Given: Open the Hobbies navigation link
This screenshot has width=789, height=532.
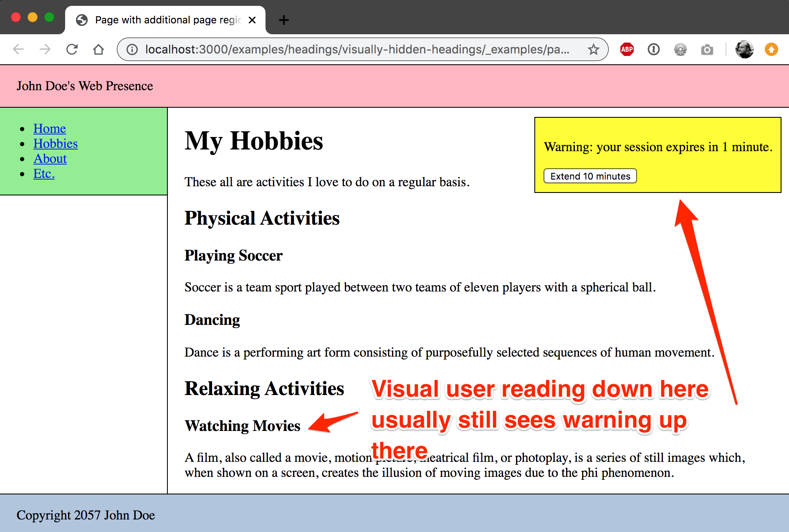Looking at the screenshot, I should pos(56,143).
